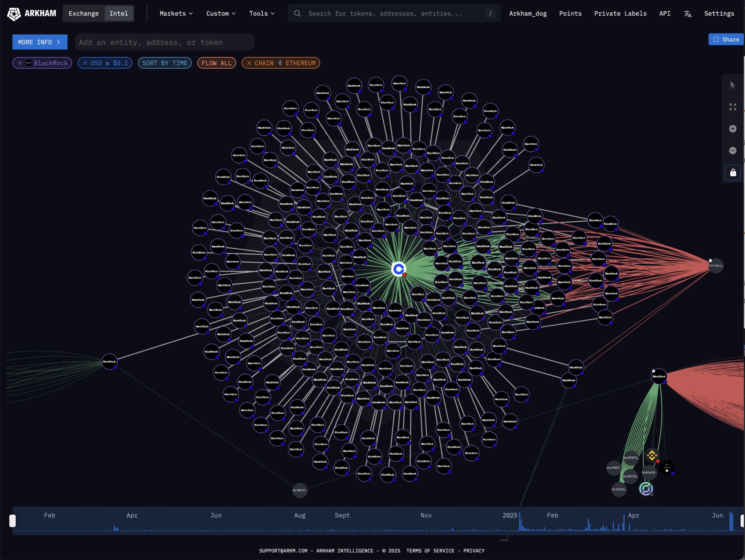Click the BlackRock filter chip label
The height and width of the screenshot is (560, 745).
pyautogui.click(x=51, y=63)
